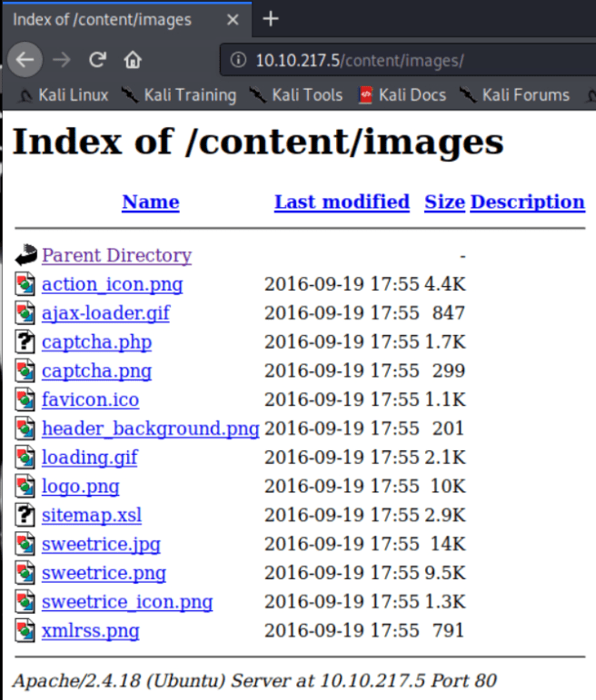Open the sweetrice.jpg file link
Image resolution: width=596 pixels, height=700 pixels.
[x=101, y=545]
